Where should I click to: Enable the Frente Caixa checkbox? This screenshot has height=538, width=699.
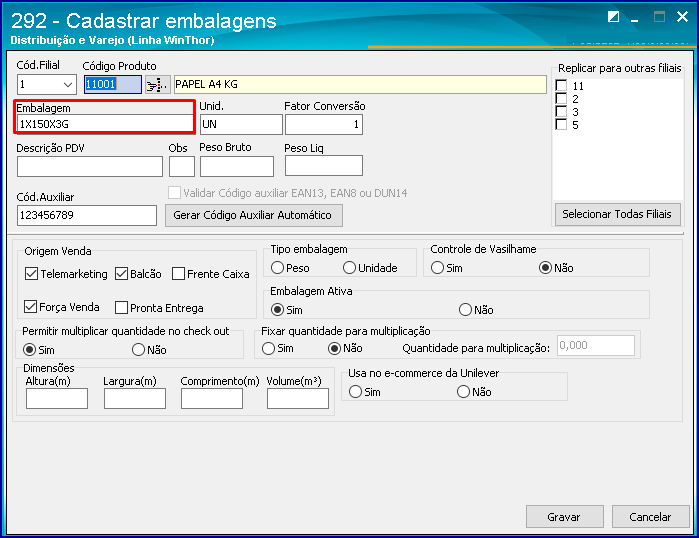178,274
